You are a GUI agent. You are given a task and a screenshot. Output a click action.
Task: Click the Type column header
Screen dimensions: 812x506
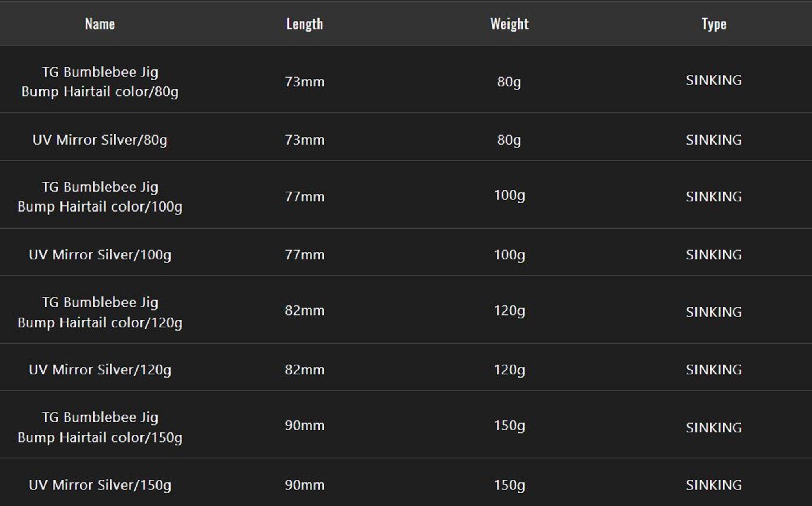click(714, 24)
